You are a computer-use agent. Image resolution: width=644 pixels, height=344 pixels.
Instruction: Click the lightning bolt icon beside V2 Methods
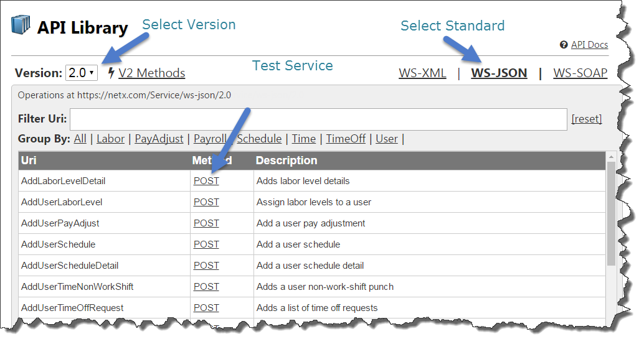111,73
